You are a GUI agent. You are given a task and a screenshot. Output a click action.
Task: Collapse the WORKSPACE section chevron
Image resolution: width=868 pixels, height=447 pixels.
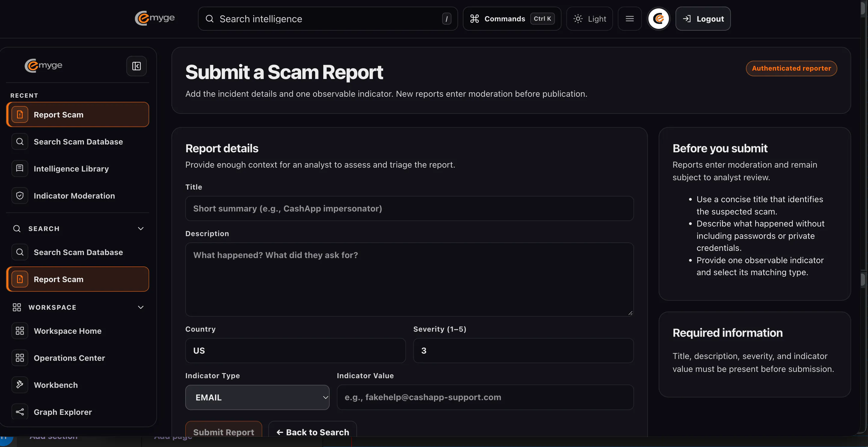[x=141, y=307]
